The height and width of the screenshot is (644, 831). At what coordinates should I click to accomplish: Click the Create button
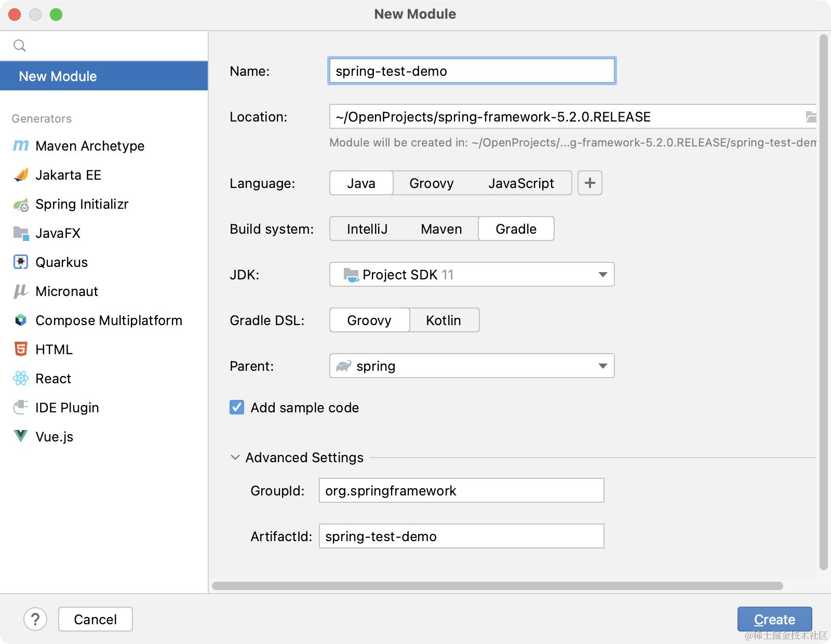(774, 619)
